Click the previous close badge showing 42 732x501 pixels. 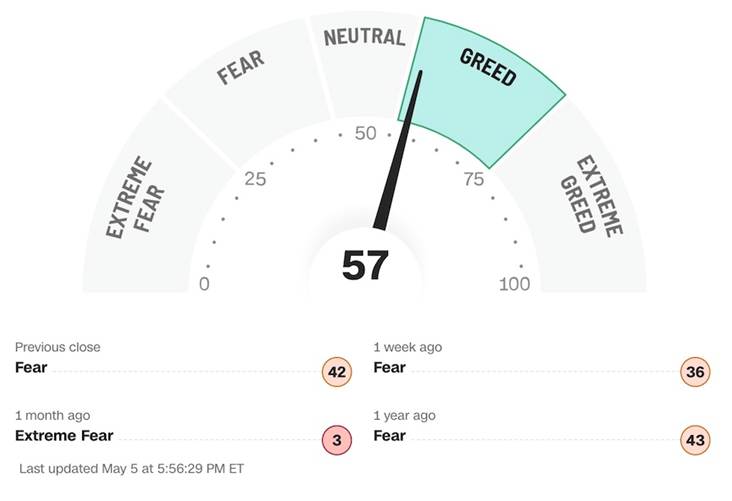click(337, 373)
